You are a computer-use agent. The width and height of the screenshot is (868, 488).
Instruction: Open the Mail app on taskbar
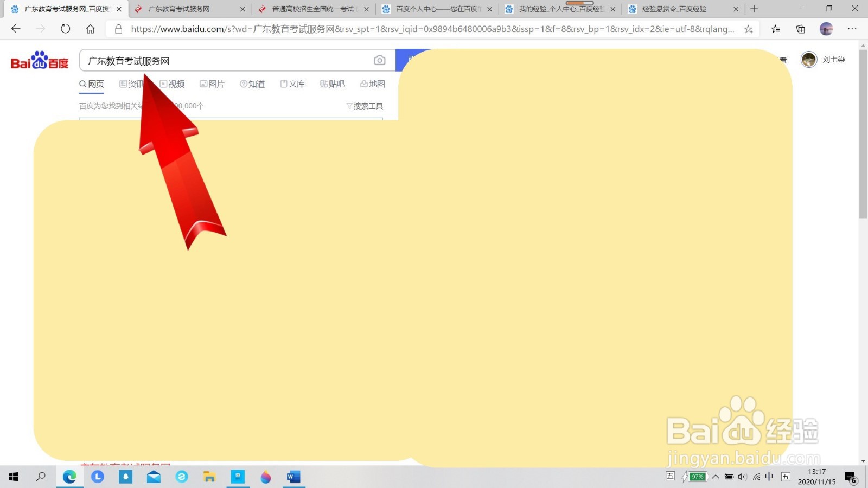(x=154, y=477)
